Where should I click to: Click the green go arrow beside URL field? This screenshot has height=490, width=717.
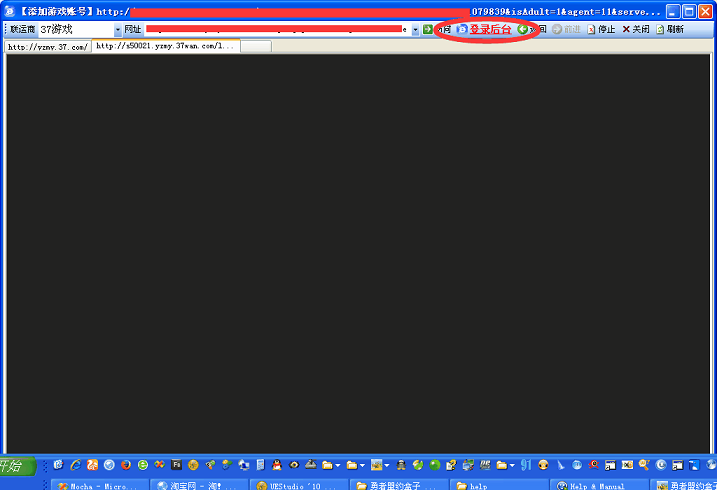(x=428, y=29)
